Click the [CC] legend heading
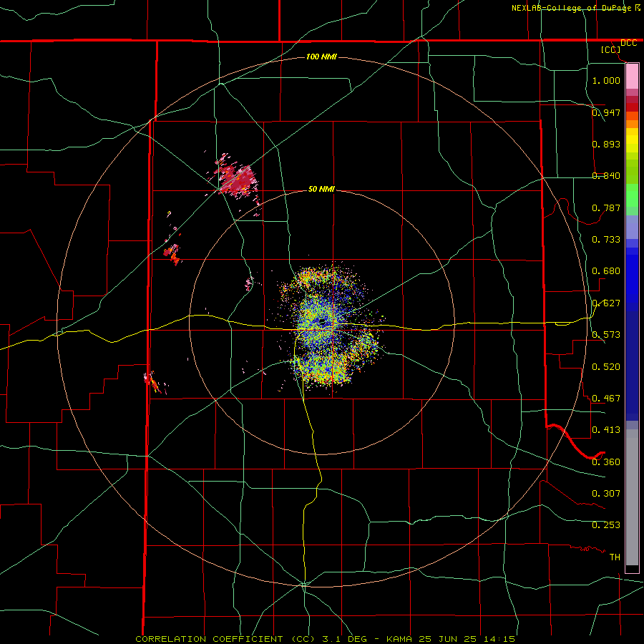This screenshot has width=644, height=644. pos(610,49)
